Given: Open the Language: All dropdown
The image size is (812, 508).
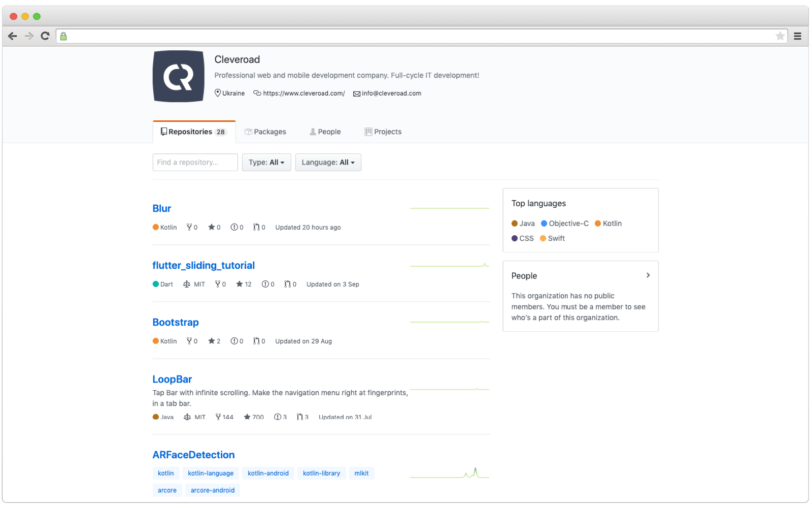Looking at the screenshot, I should [328, 162].
